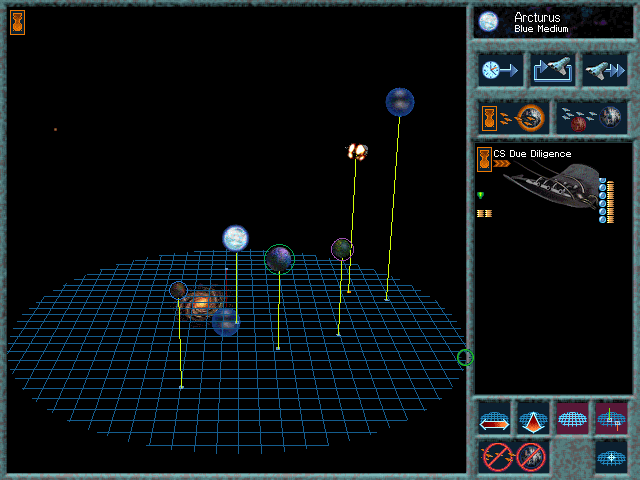
Task: Toggle the planet stalks display button
Action: 611,418
